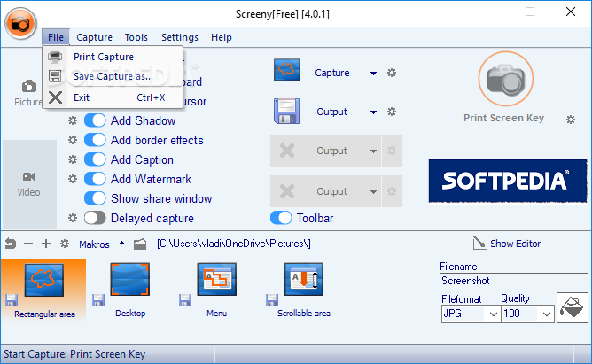Click the active Output text button

pos(331,112)
